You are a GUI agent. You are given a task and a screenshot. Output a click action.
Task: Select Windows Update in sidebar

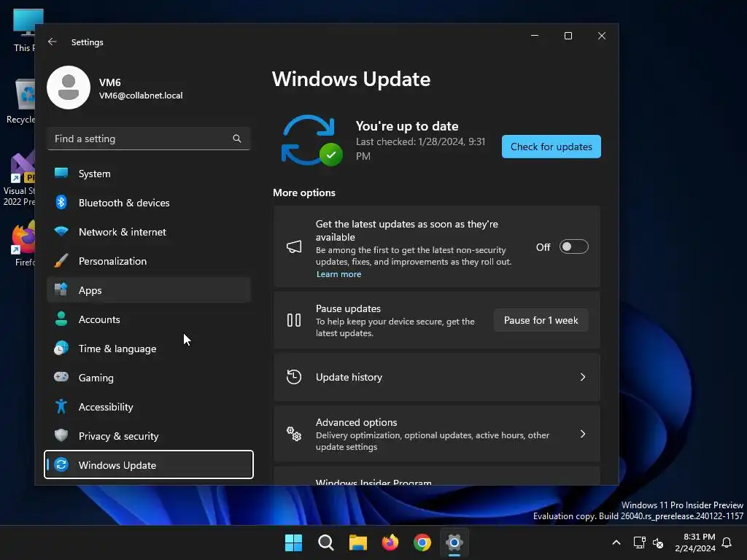[149, 464]
